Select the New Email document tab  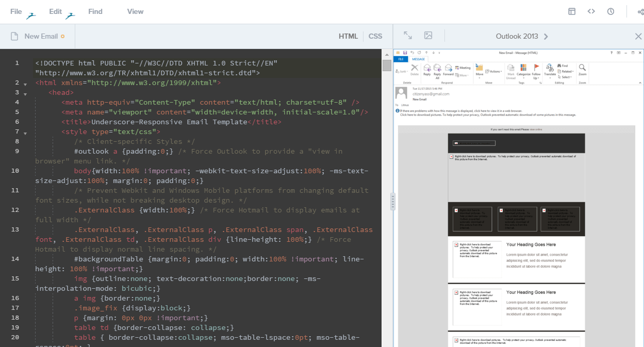click(x=41, y=36)
